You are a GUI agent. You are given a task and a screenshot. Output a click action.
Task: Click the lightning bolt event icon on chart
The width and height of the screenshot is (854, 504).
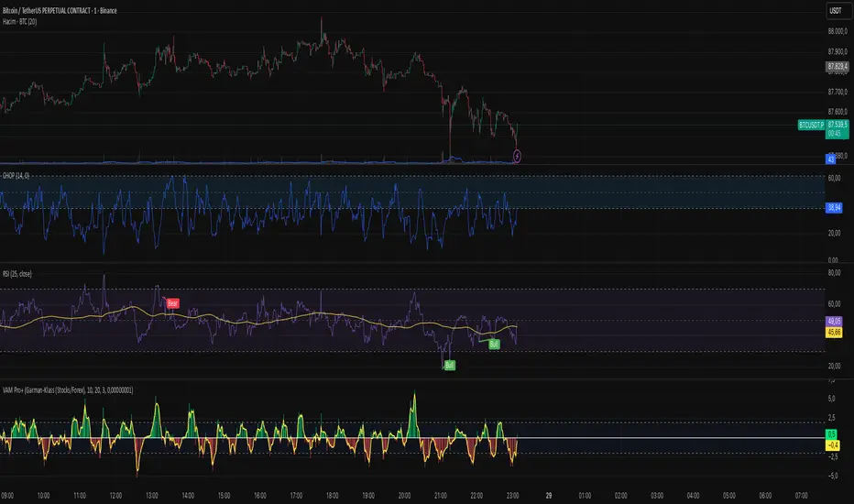point(517,157)
